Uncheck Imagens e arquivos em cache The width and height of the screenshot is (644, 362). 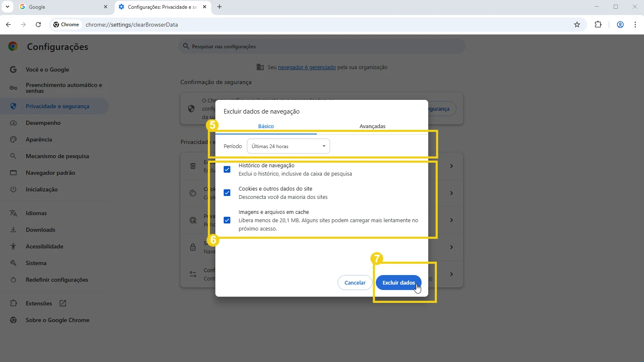coord(227,220)
